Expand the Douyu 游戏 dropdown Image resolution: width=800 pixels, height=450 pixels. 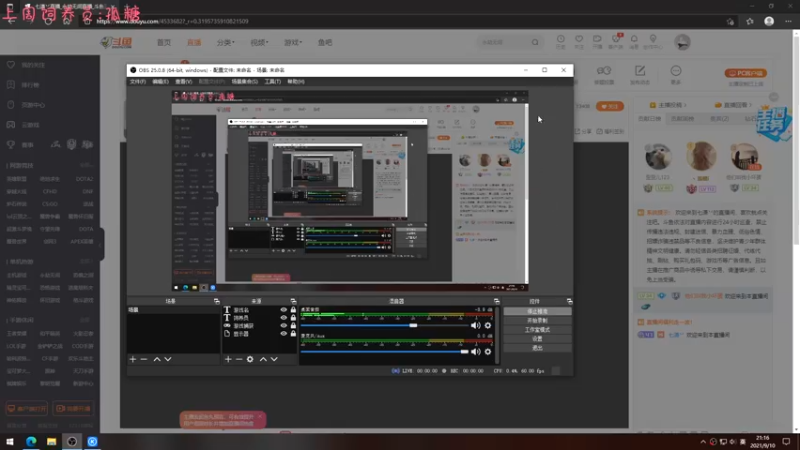point(293,42)
